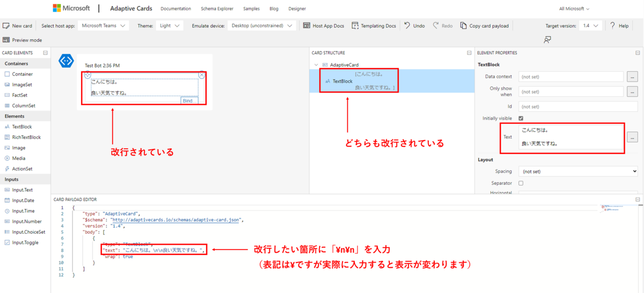Switch to Preview mode
The width and height of the screenshot is (644, 293).
click(22, 40)
